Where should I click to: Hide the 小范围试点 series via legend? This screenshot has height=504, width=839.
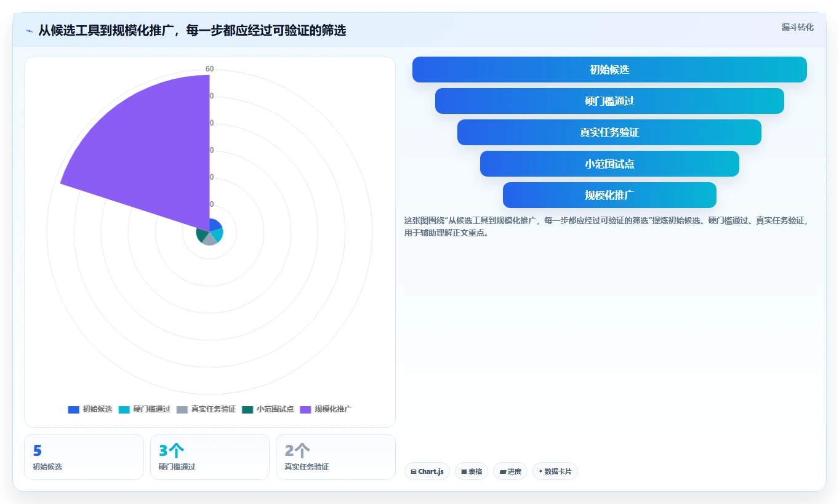point(267,409)
